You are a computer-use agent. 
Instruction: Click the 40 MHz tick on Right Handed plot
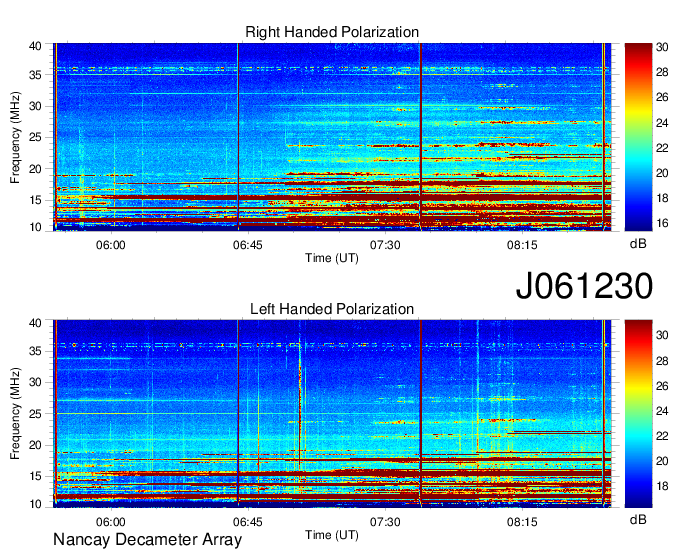coord(35,46)
